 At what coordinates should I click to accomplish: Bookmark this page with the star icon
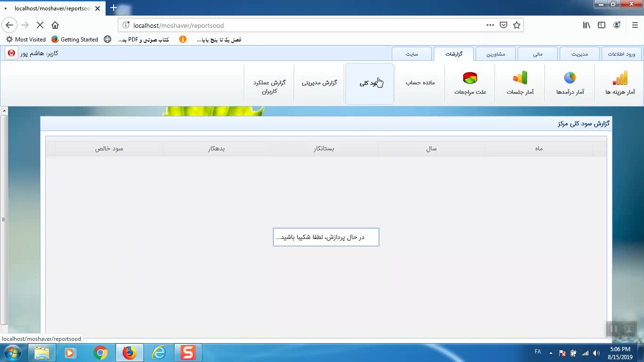(x=517, y=25)
